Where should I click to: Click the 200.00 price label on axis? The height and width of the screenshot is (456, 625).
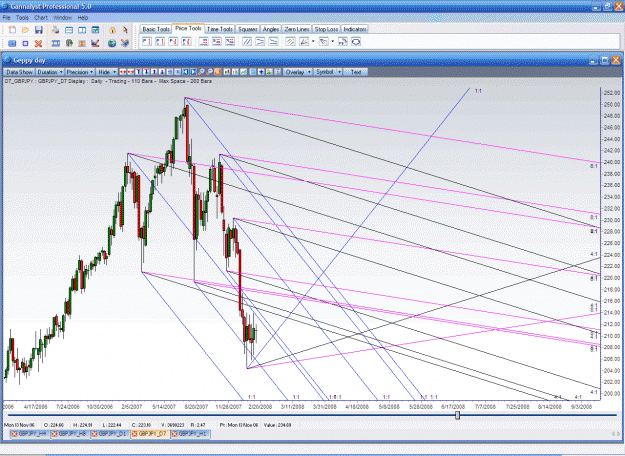[x=612, y=394]
